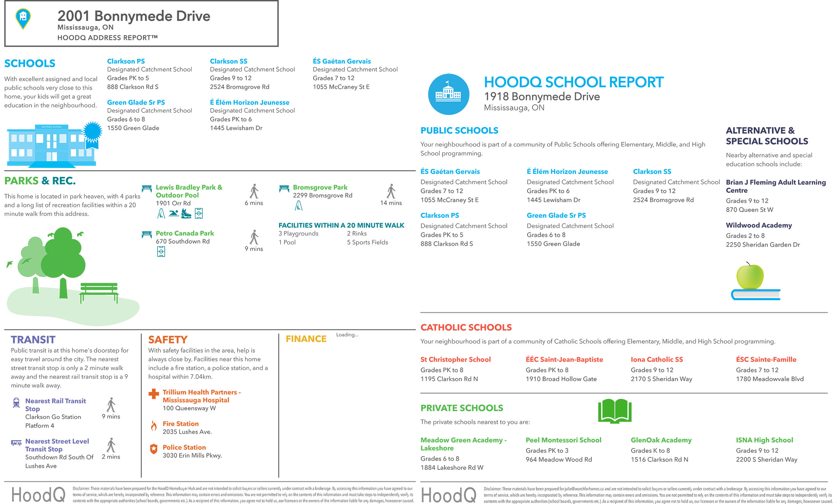Click sports field icon under 670 Southdown Rd

[x=161, y=252]
